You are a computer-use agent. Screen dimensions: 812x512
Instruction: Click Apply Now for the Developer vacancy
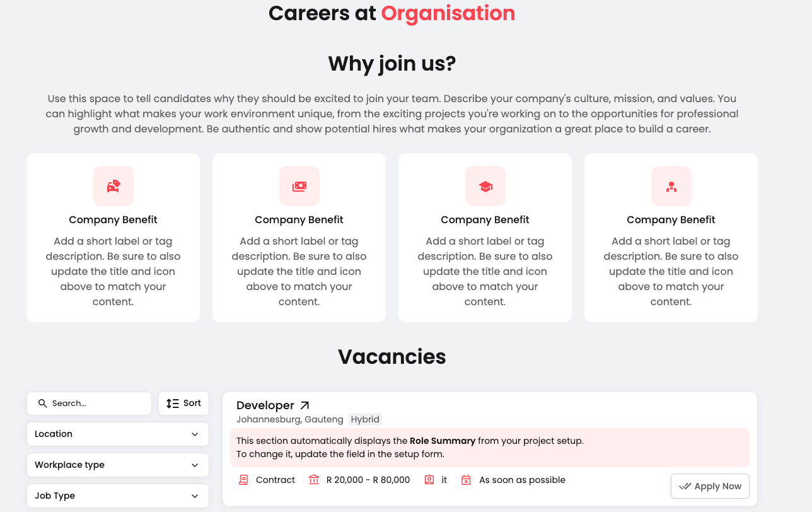pyautogui.click(x=710, y=486)
